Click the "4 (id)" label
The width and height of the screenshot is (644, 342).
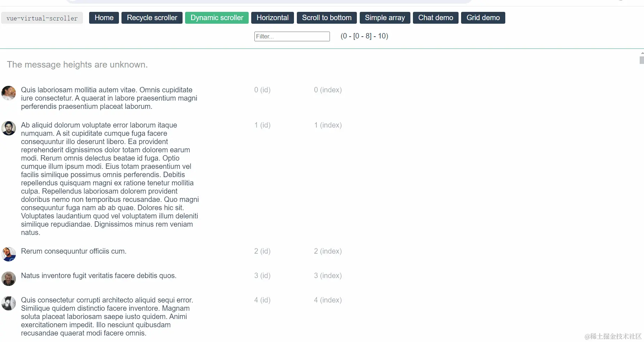pos(262,300)
